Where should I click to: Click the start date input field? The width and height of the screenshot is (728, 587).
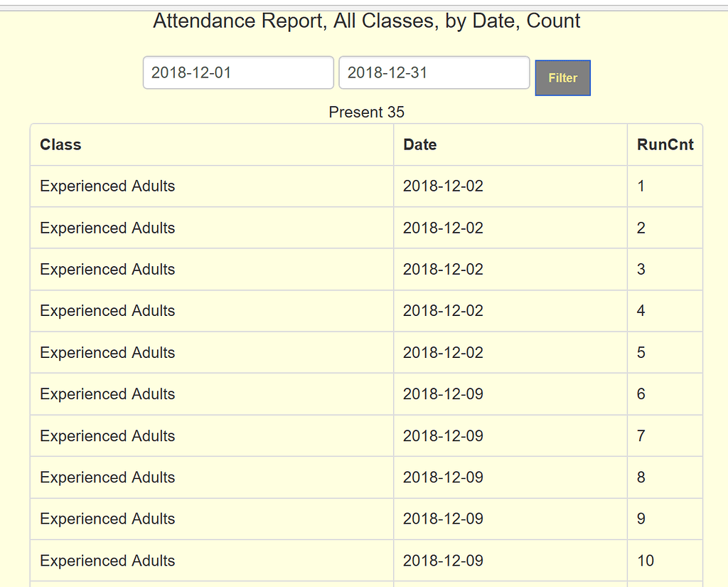pos(237,72)
